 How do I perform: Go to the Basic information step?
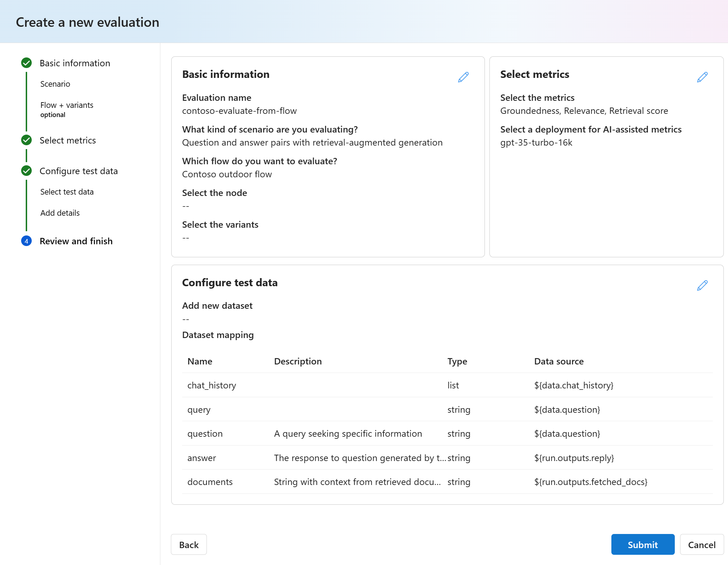75,63
